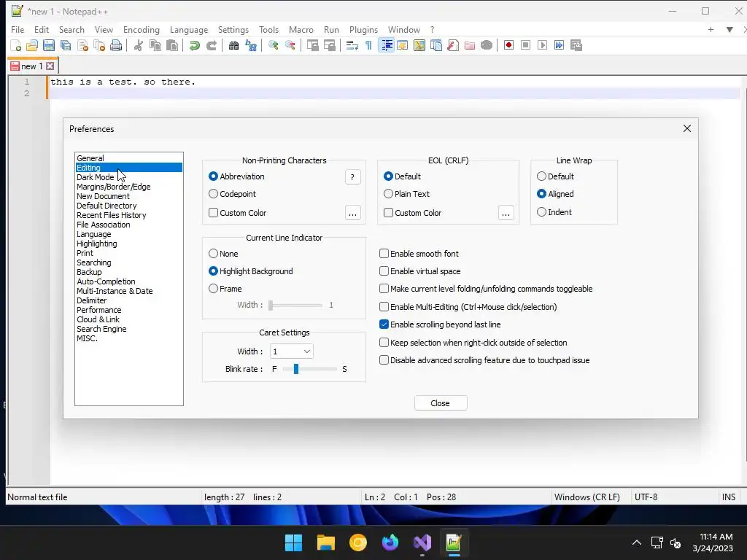Screen dimensions: 747x560
Task: Click the Start Recording macro icon
Action: 508,45
